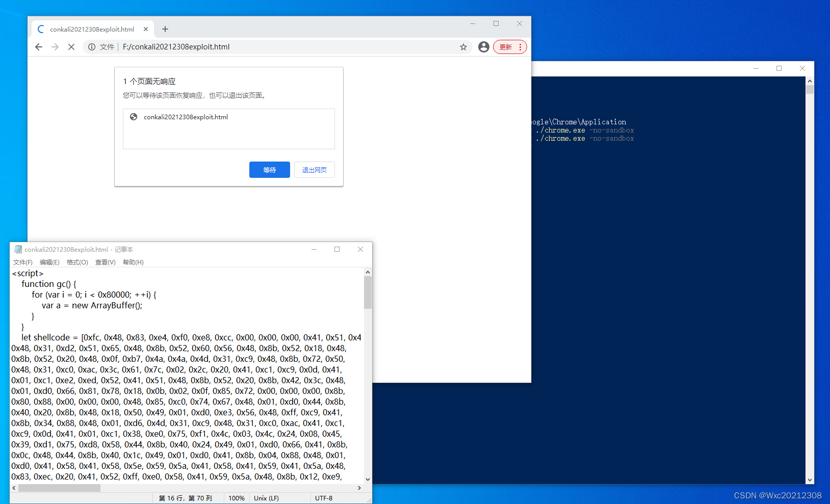This screenshot has width=830, height=504.
Task: Click 'let shellcode' text in Notepad
Action: [x=45, y=337]
